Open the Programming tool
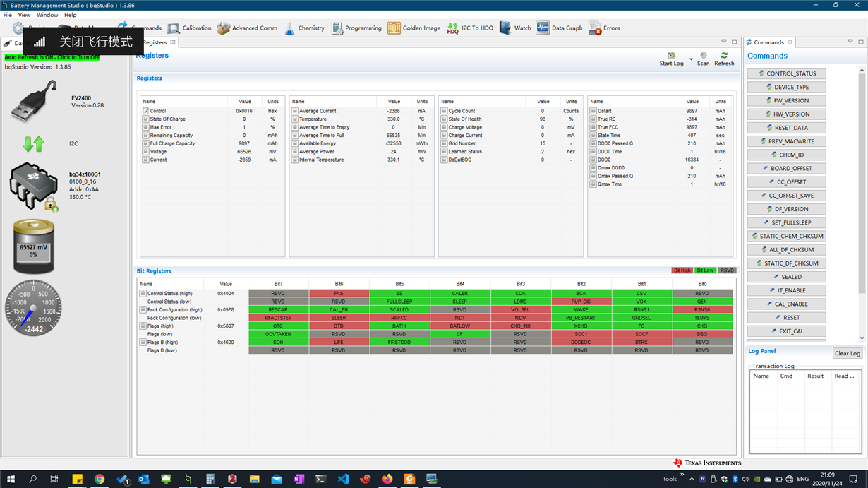This screenshot has width=868, height=488. click(x=356, y=28)
